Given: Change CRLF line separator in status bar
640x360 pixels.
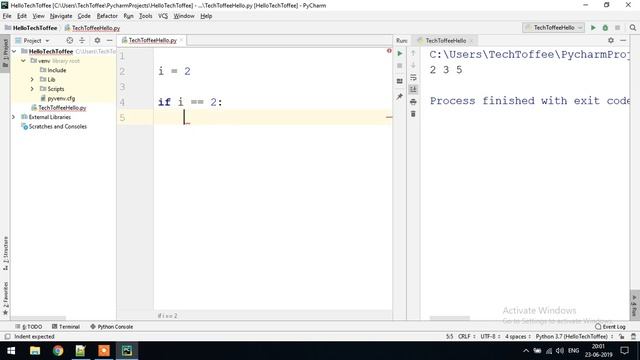Looking at the screenshot, I should pyautogui.click(x=467, y=337).
